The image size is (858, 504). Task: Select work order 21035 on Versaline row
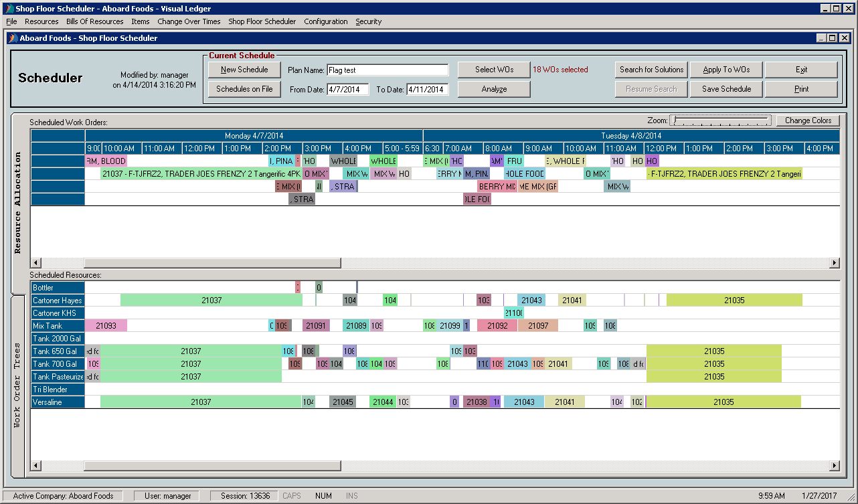(x=723, y=402)
